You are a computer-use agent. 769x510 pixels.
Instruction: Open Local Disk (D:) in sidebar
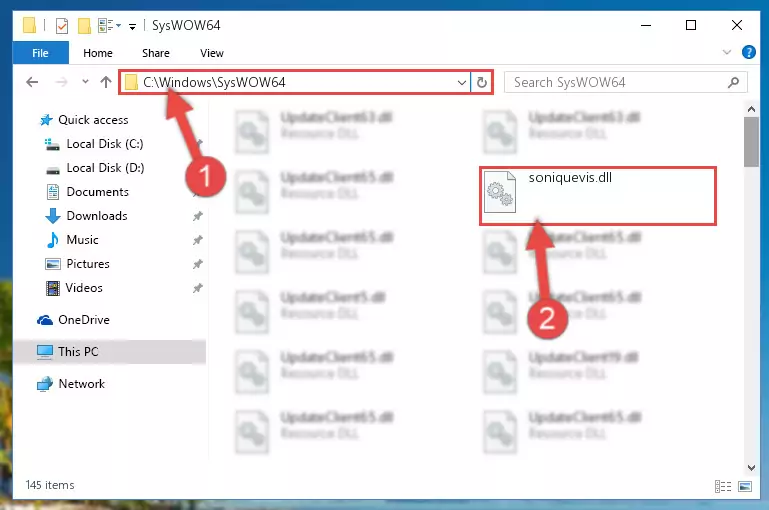coord(105,168)
